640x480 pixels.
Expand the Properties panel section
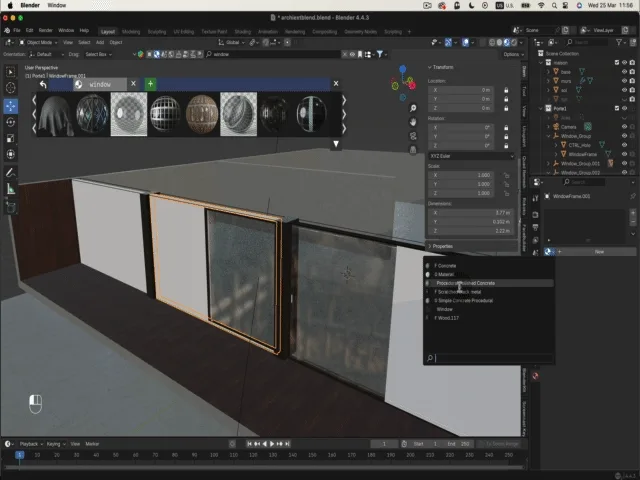442,245
